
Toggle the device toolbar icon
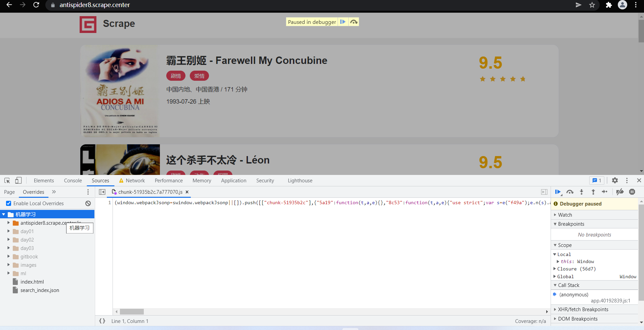tap(18, 181)
